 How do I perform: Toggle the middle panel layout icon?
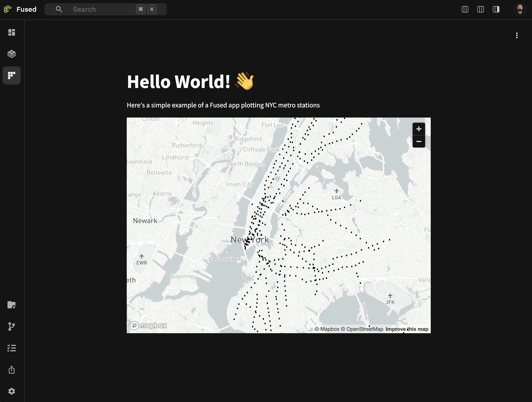pyautogui.click(x=480, y=9)
